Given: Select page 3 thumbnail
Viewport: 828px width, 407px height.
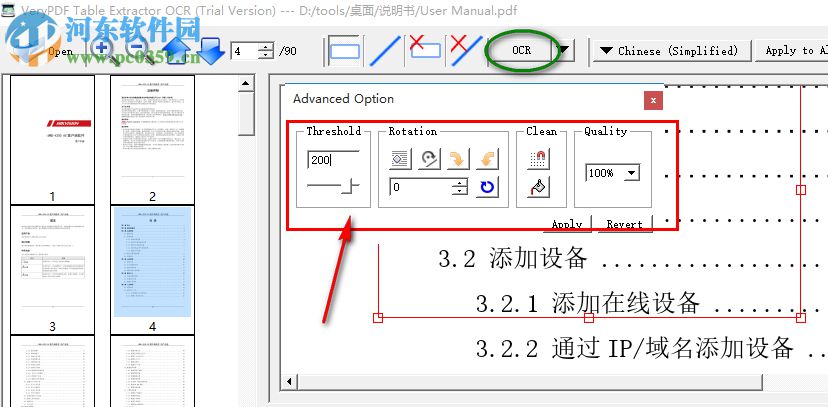Looking at the screenshot, I should tap(52, 270).
